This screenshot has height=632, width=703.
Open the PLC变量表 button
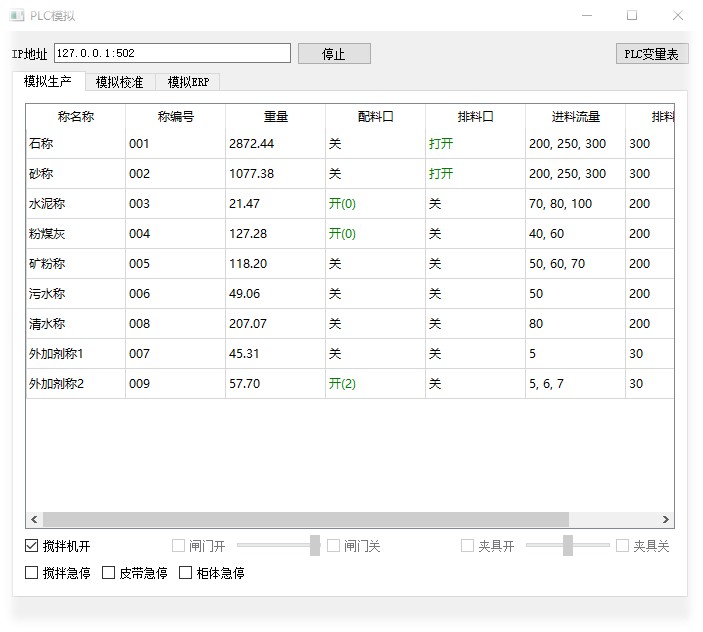point(651,54)
